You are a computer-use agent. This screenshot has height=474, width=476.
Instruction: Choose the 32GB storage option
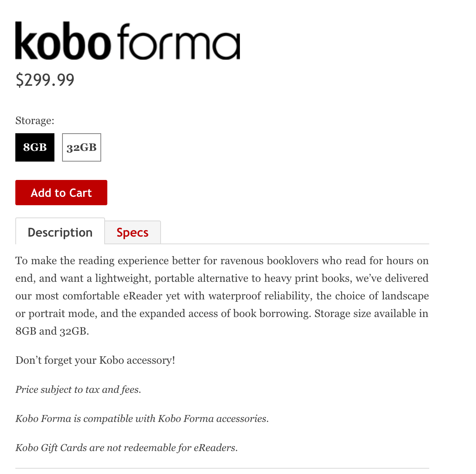(x=82, y=147)
